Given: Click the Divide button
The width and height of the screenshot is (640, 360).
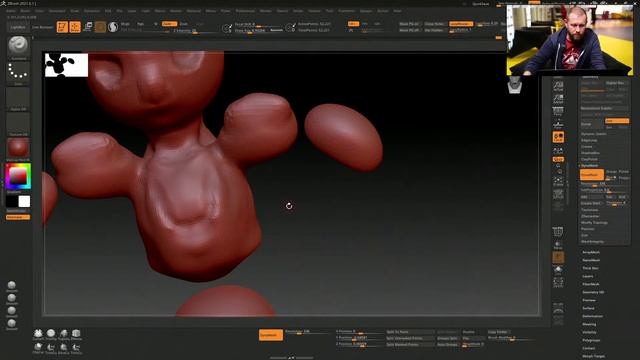Looking at the screenshot, I should (592, 124).
